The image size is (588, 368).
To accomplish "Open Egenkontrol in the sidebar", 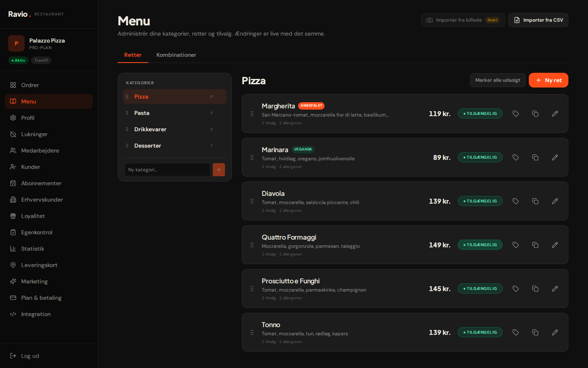I will click(x=49, y=232).
